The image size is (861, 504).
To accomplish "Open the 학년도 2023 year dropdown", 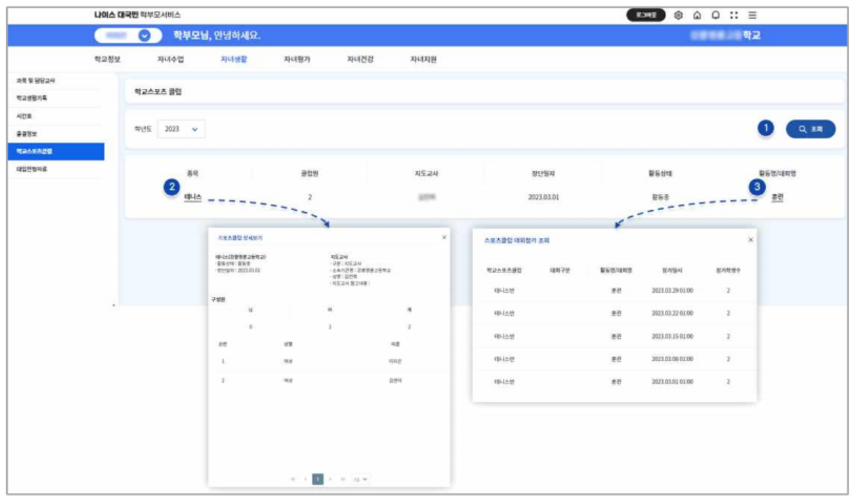I will pyautogui.click(x=181, y=129).
